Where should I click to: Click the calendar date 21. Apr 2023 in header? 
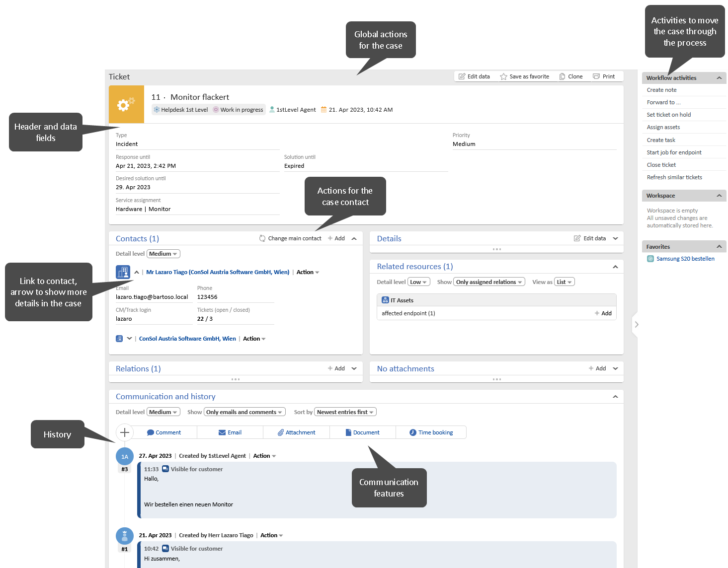357,110
